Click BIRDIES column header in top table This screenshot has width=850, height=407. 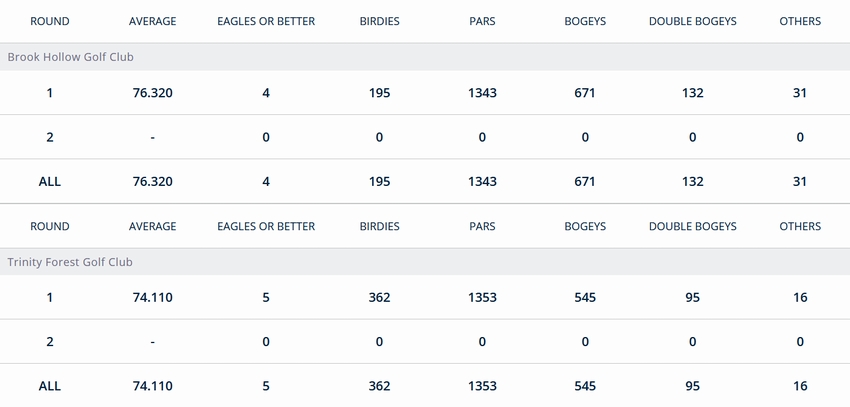379,22
